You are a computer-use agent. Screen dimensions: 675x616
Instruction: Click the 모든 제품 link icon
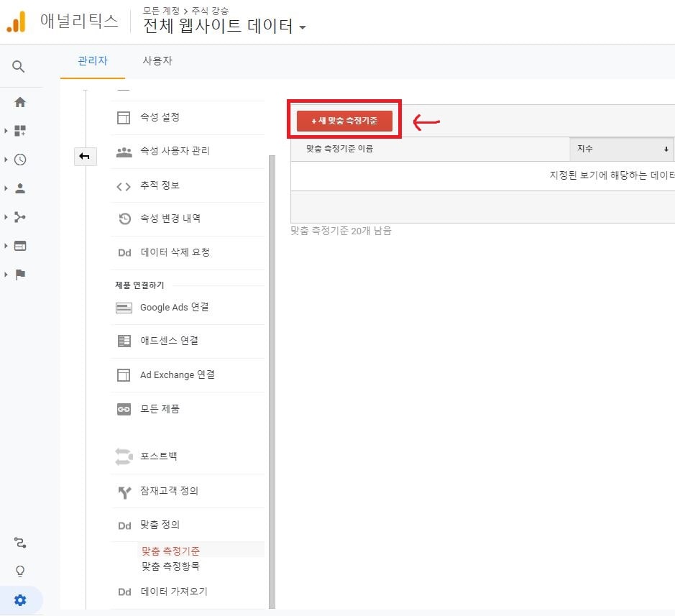pyautogui.click(x=124, y=409)
